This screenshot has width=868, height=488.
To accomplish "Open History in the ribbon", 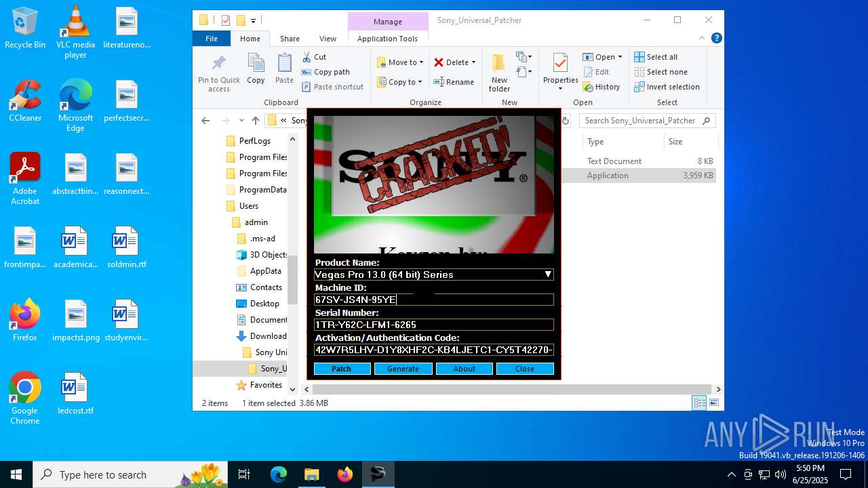I will (601, 87).
